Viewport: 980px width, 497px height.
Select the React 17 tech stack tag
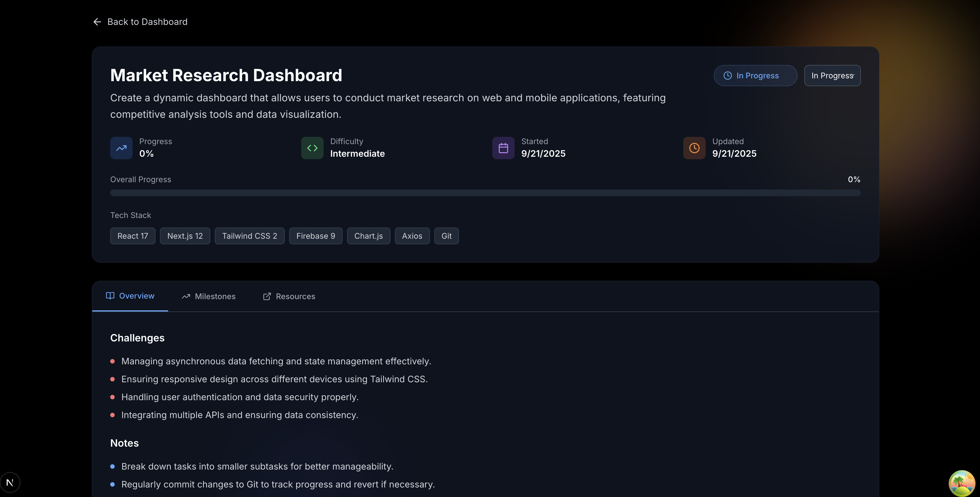point(132,236)
